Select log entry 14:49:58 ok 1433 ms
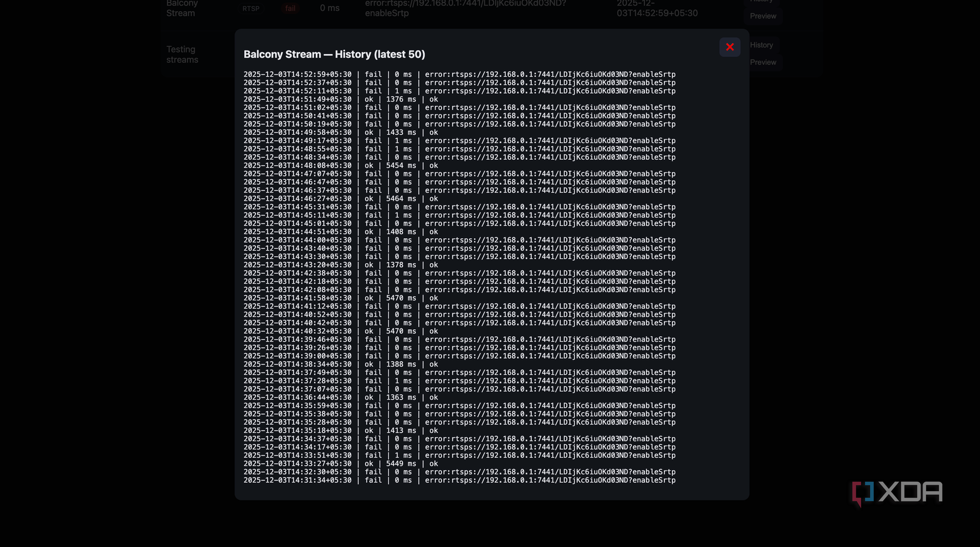Image resolution: width=980 pixels, height=547 pixels. (x=341, y=132)
